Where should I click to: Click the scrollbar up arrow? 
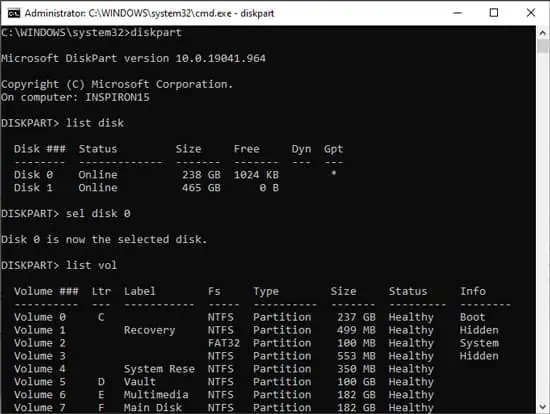coord(543,33)
